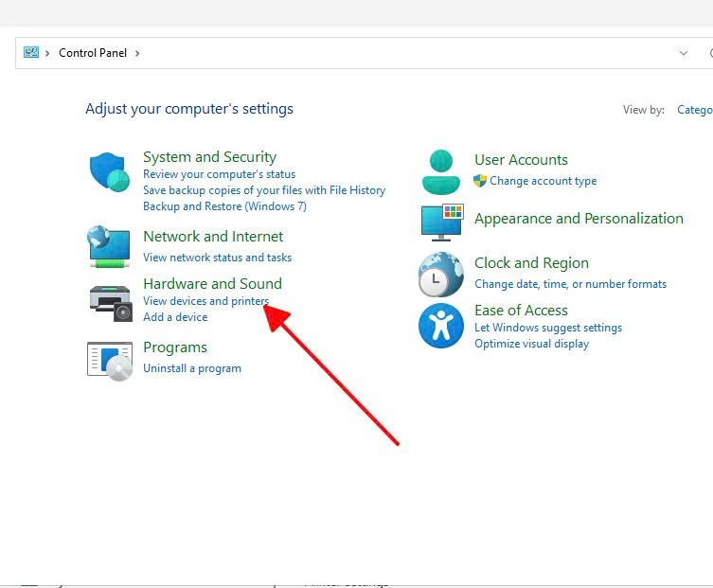
Task: Click the User Accounts person icon
Action: pyautogui.click(x=440, y=172)
